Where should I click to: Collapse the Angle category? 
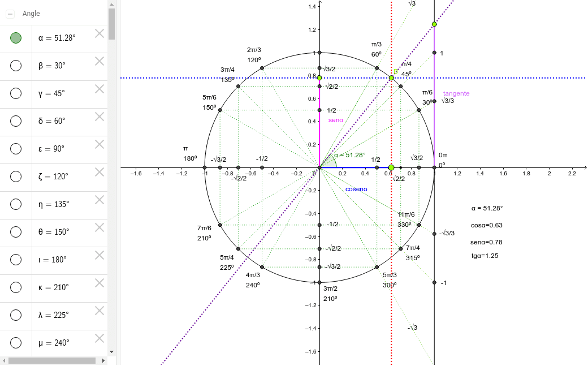tap(10, 14)
